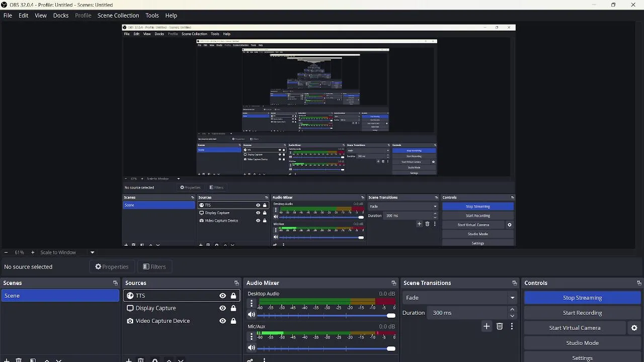Mute Desktop Audio with speaker icon
The width and height of the screenshot is (644, 362).
click(252, 315)
